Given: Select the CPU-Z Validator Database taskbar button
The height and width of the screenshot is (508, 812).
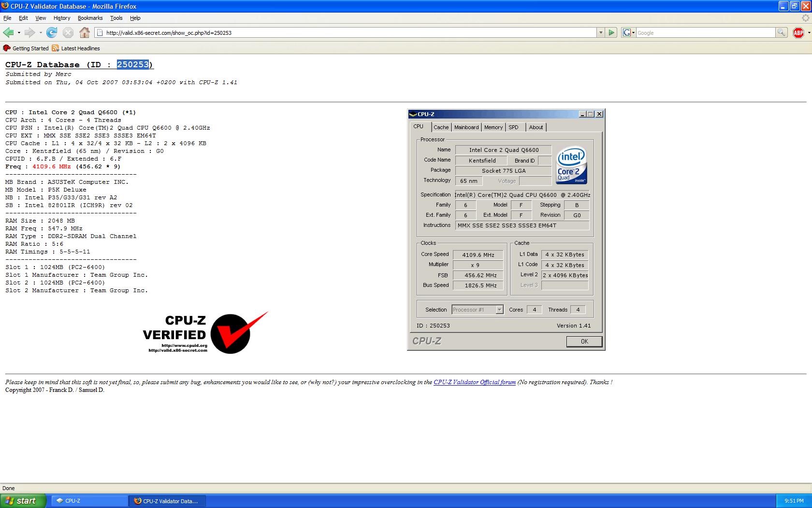Looking at the screenshot, I should pos(168,501).
